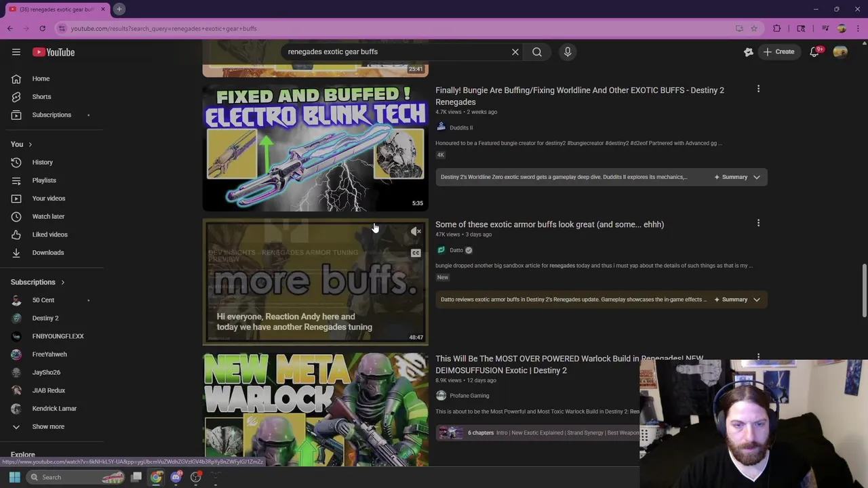Screen dimensions: 868x488
Task: Open the account avatar menu on YouTube
Action: [840, 52]
